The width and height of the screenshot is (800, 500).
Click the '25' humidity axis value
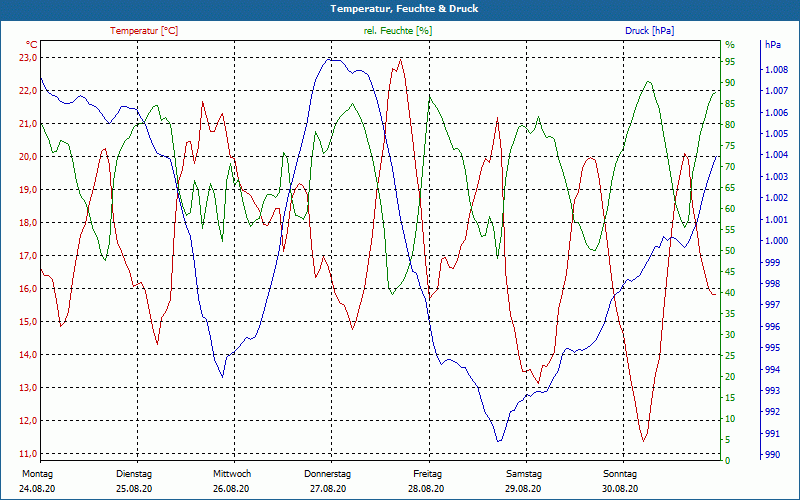click(x=730, y=356)
